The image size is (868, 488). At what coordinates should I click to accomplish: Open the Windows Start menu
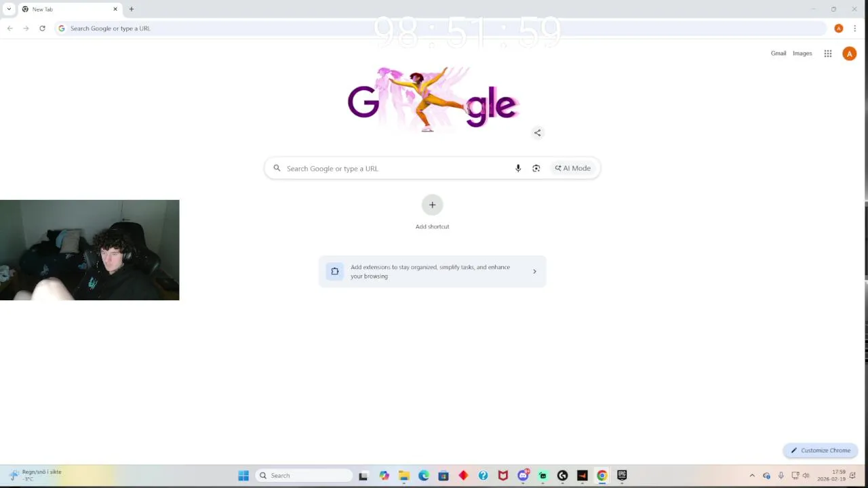243,476
